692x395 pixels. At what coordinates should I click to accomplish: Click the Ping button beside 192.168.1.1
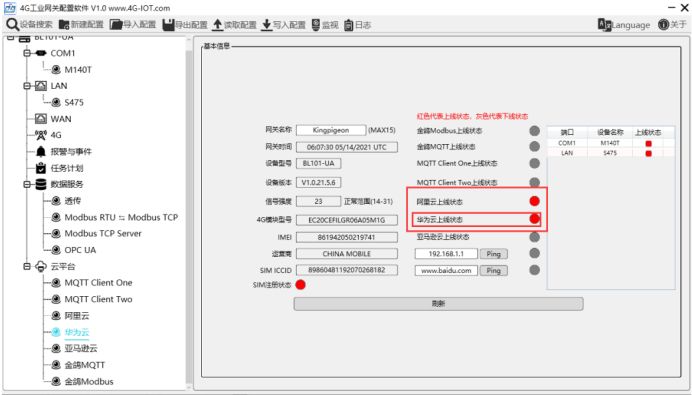pyautogui.click(x=493, y=254)
